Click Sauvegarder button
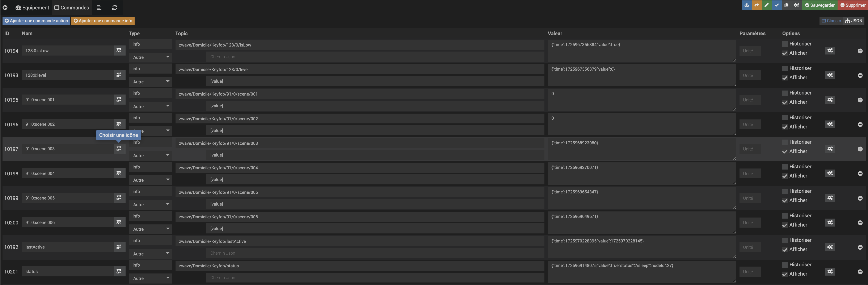Screen dimensions: 868x285 coord(819,5)
